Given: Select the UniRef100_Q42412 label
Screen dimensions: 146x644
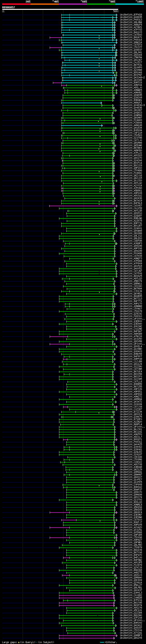Looking at the screenshot, I should 131,625.
